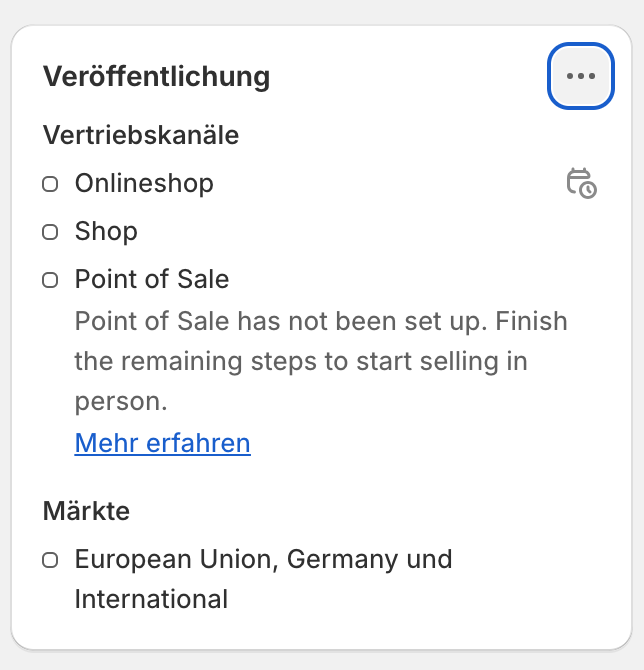Open the Mehr erfahren link
Viewport: 644px width, 670px height.
[162, 443]
